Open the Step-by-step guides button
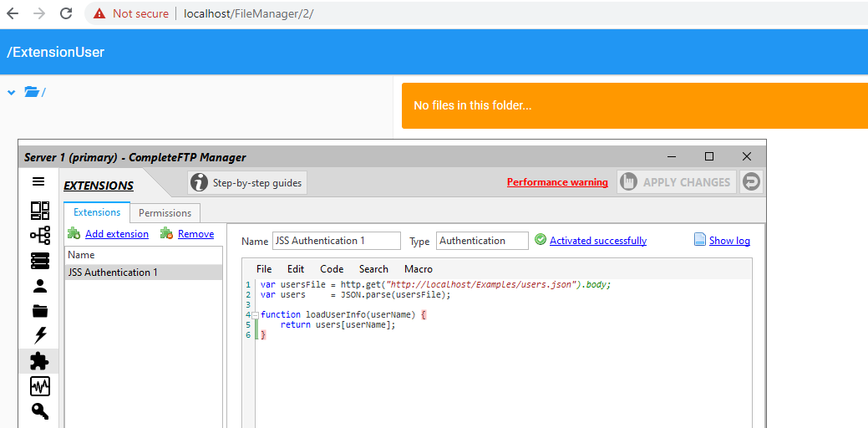868x428 pixels. point(247,182)
